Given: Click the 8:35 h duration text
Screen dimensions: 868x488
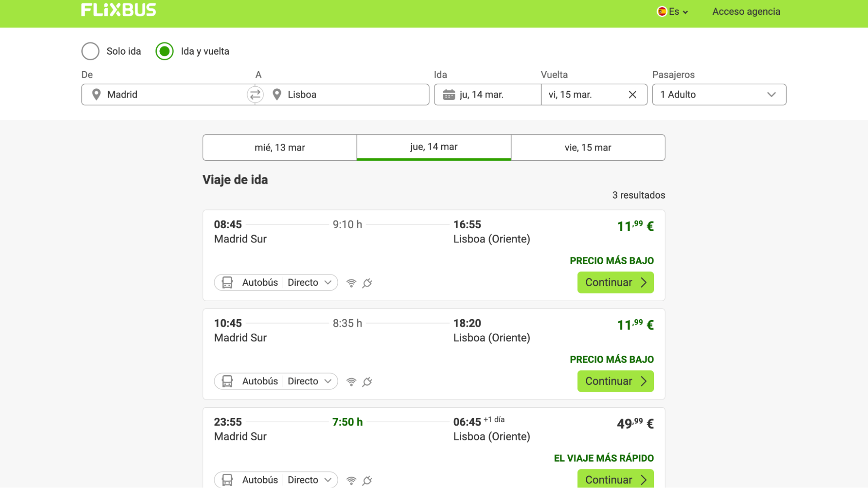Looking at the screenshot, I should (x=347, y=323).
